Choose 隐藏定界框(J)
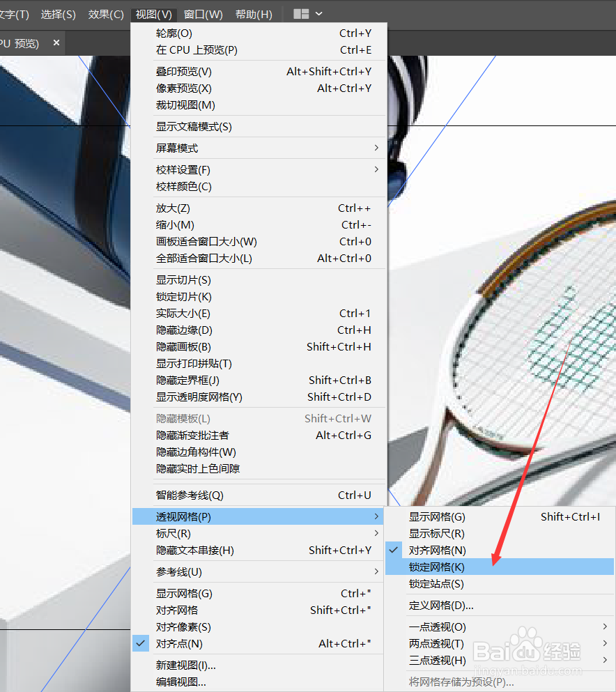 tap(259, 380)
